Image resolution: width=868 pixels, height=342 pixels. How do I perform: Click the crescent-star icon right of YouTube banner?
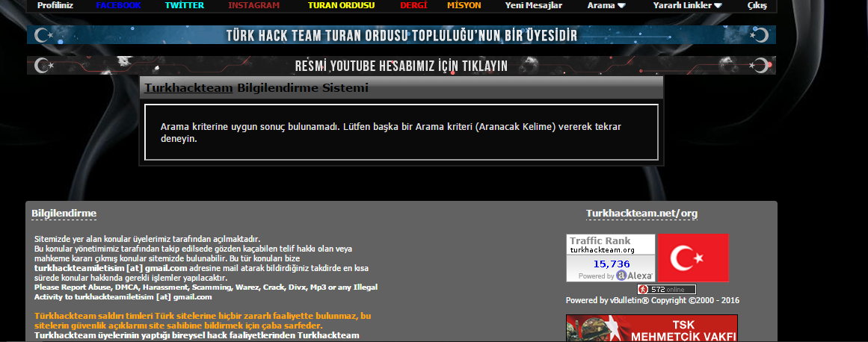point(760,66)
